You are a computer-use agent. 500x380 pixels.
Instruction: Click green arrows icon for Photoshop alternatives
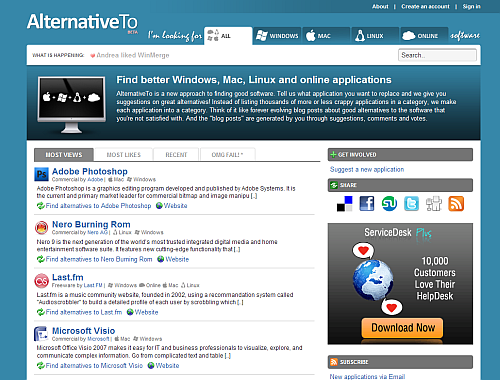(41, 206)
